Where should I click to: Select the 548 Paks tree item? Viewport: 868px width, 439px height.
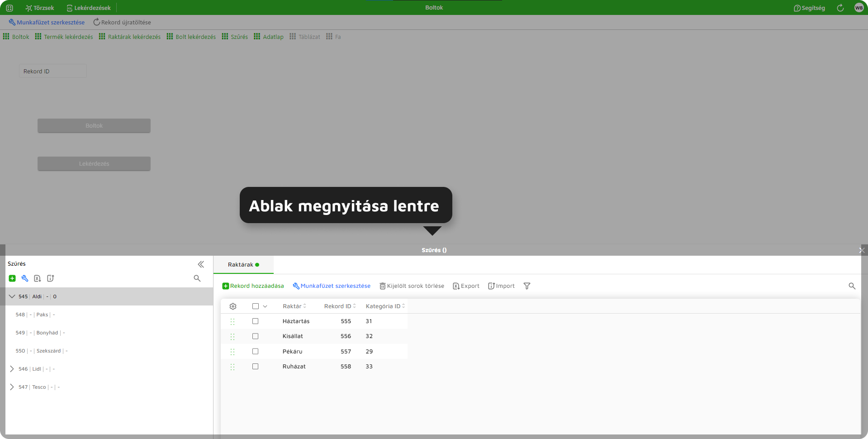pos(35,315)
